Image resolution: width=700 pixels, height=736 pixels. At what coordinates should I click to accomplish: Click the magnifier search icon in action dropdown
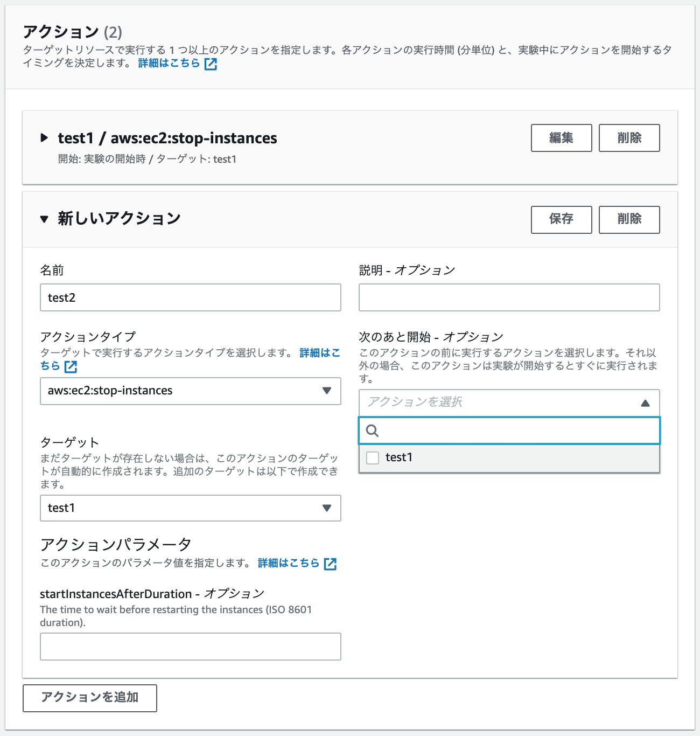tap(373, 431)
